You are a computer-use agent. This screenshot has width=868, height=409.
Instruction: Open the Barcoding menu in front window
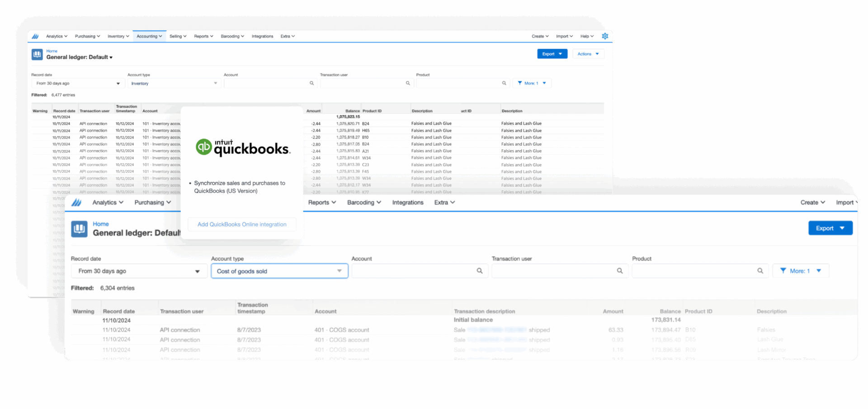pyautogui.click(x=364, y=203)
